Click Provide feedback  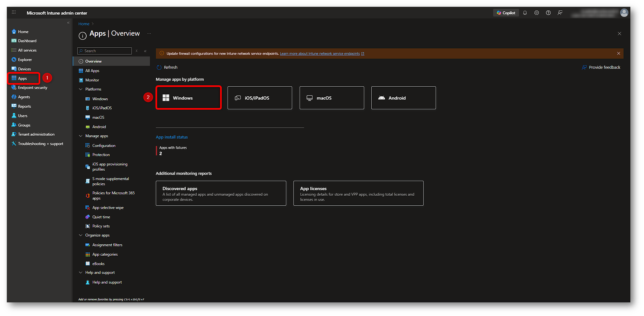(601, 67)
